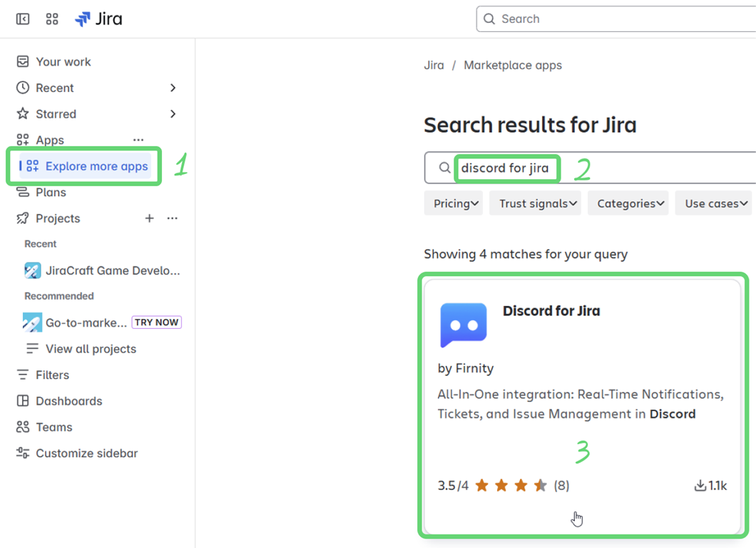The width and height of the screenshot is (756, 548).
Task: Go to Your work in sidebar
Action: pyautogui.click(x=63, y=62)
